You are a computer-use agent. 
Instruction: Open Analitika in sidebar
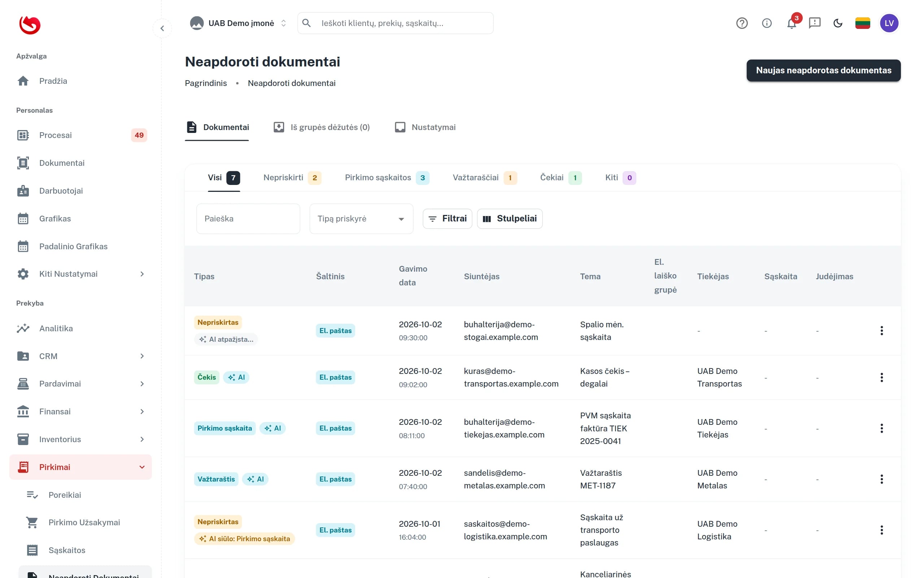(x=80, y=328)
